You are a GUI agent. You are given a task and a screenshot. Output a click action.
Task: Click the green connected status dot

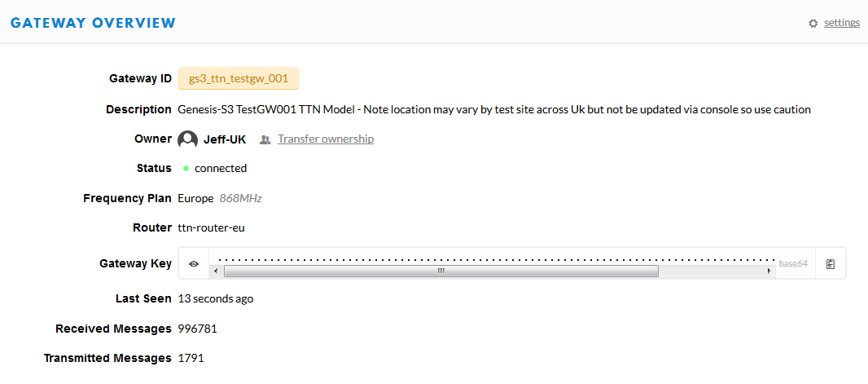click(x=186, y=168)
